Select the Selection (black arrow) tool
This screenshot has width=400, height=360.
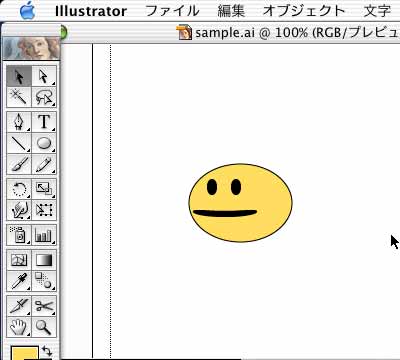pos(19,76)
